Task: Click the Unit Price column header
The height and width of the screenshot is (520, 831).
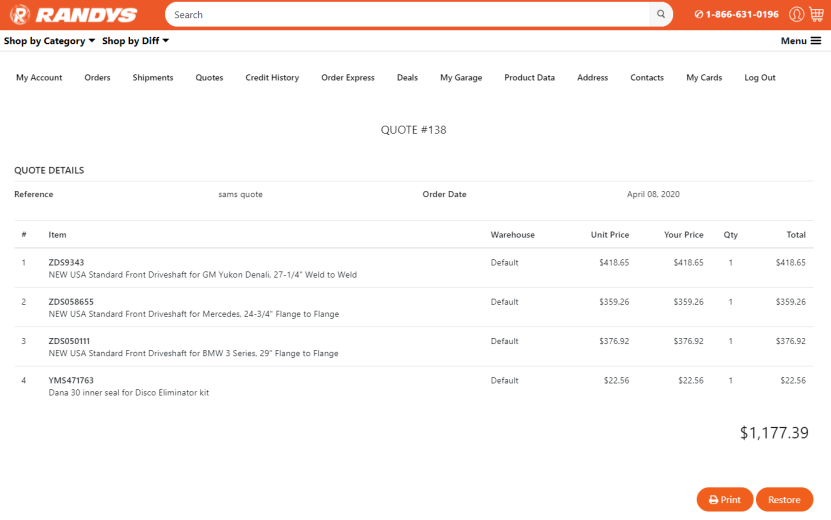Action: tap(609, 235)
